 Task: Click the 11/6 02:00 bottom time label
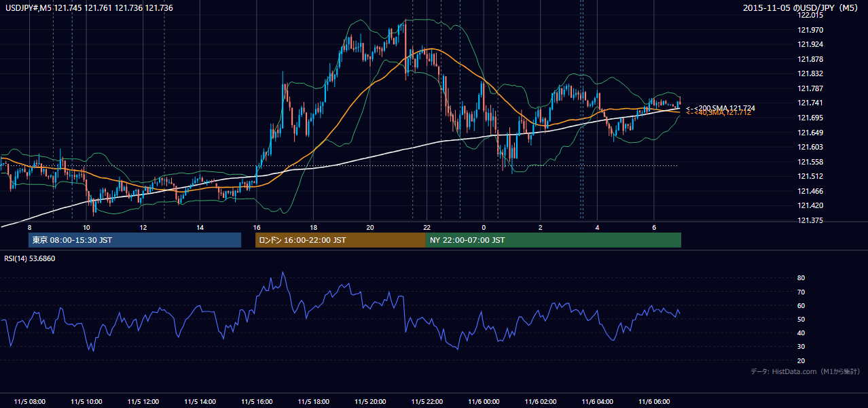540,402
